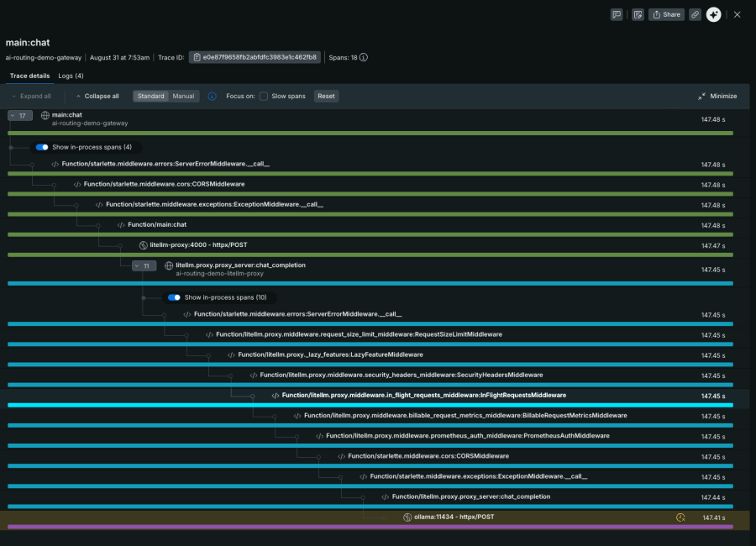Viewport: 756px width, 546px height.
Task: Select the SecurityHeadersMiddleware span name
Action: pyautogui.click(x=402, y=375)
